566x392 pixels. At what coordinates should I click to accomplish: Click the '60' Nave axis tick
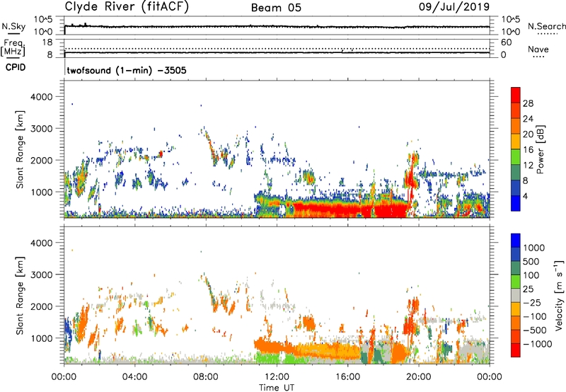click(506, 42)
